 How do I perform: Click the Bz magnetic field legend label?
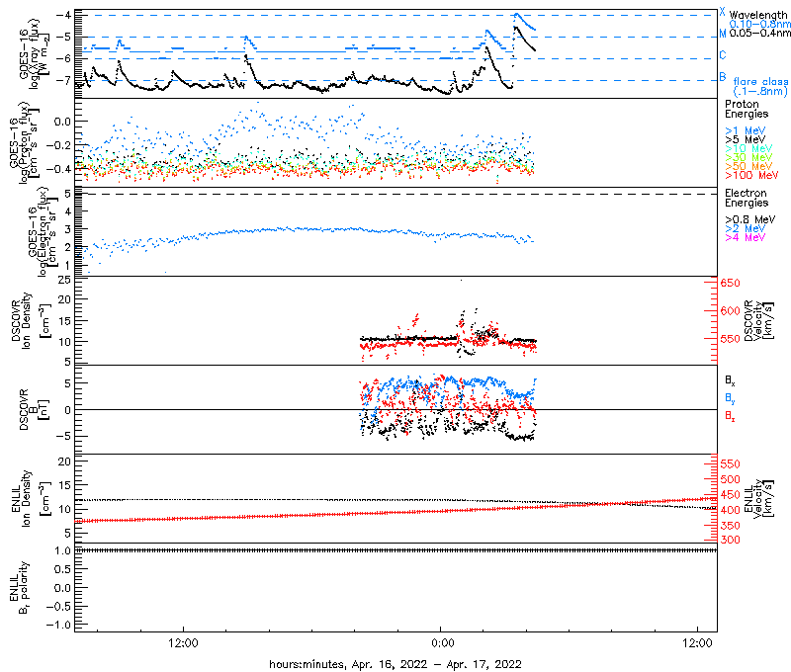click(x=730, y=416)
